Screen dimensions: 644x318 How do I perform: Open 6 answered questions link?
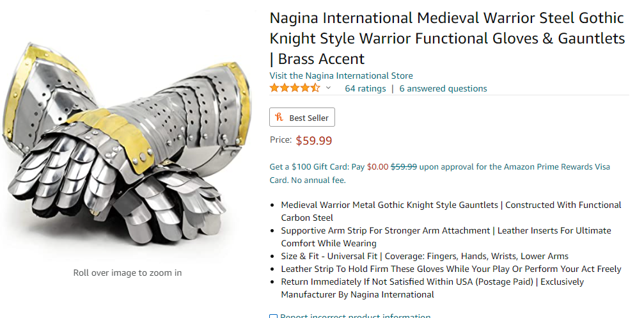click(x=443, y=88)
